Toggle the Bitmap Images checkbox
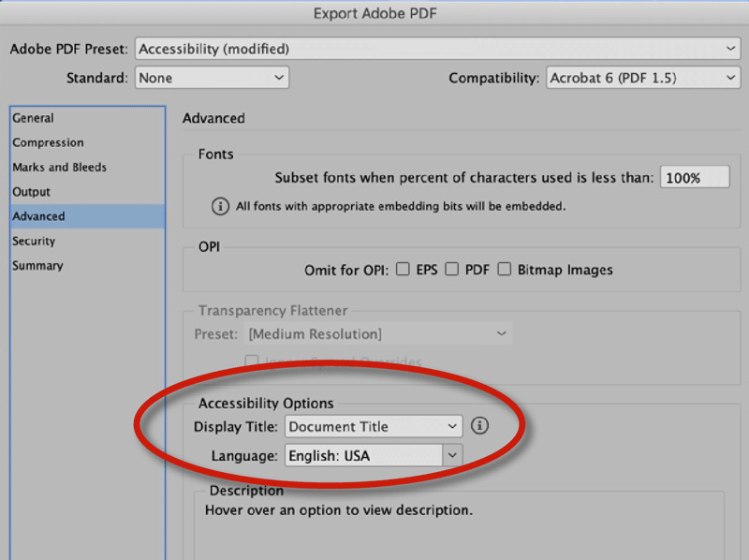The width and height of the screenshot is (749, 560). click(x=505, y=270)
